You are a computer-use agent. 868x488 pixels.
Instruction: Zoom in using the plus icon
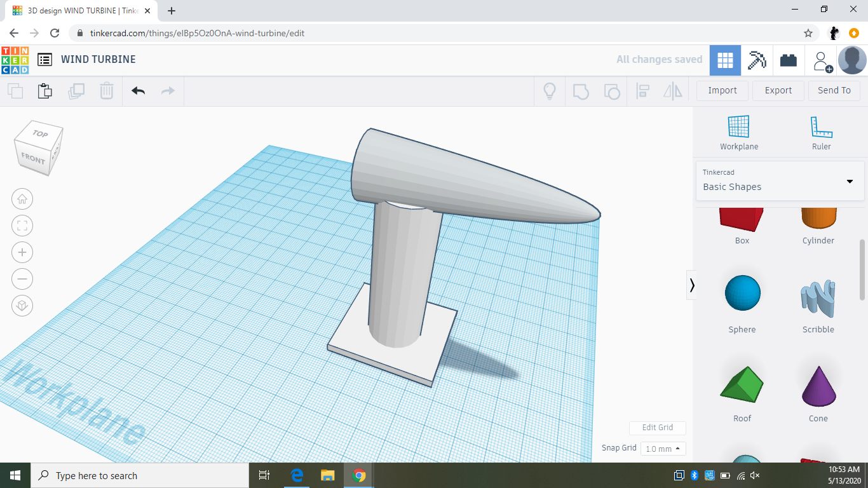[x=22, y=252]
